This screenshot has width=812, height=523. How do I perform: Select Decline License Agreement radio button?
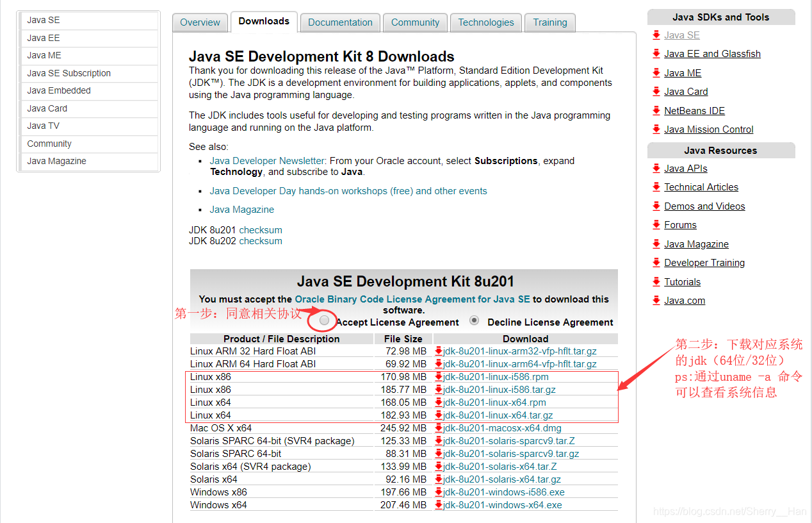coord(474,320)
